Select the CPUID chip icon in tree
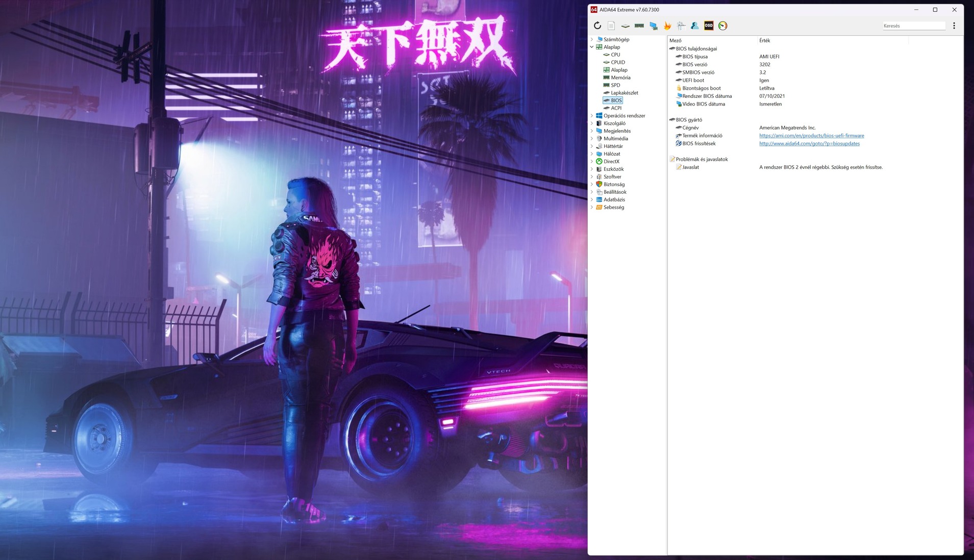The height and width of the screenshot is (560, 974). click(606, 62)
